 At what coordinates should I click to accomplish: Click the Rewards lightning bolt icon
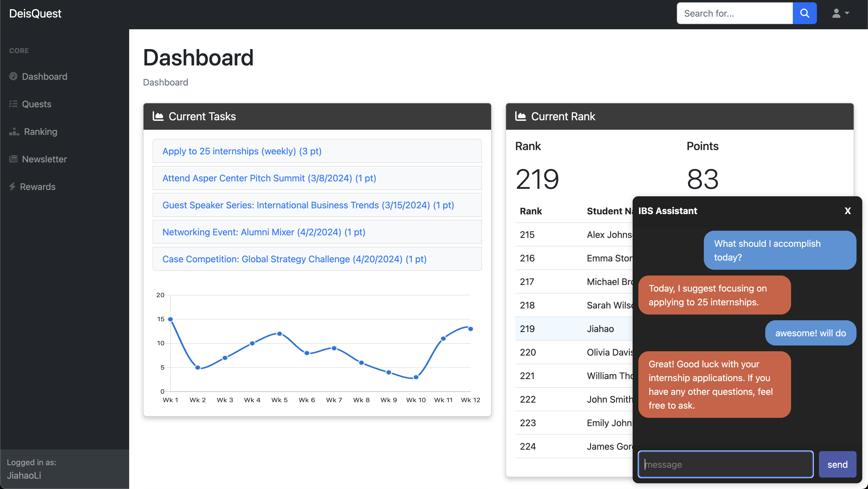click(12, 187)
